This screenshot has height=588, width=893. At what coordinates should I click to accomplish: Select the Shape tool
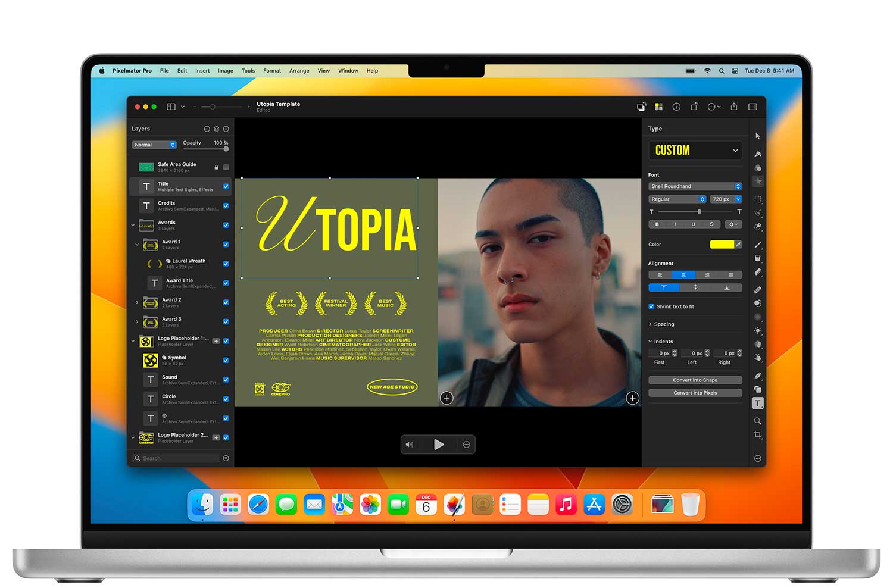(x=758, y=389)
